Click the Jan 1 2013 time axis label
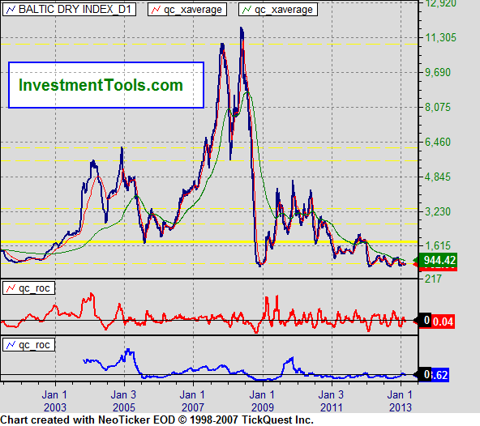 (400, 401)
